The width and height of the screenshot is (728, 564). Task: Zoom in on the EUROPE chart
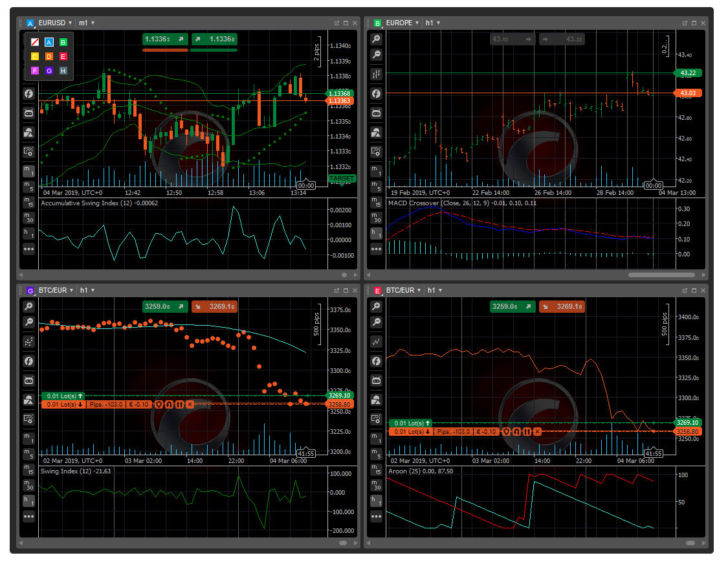[x=376, y=39]
